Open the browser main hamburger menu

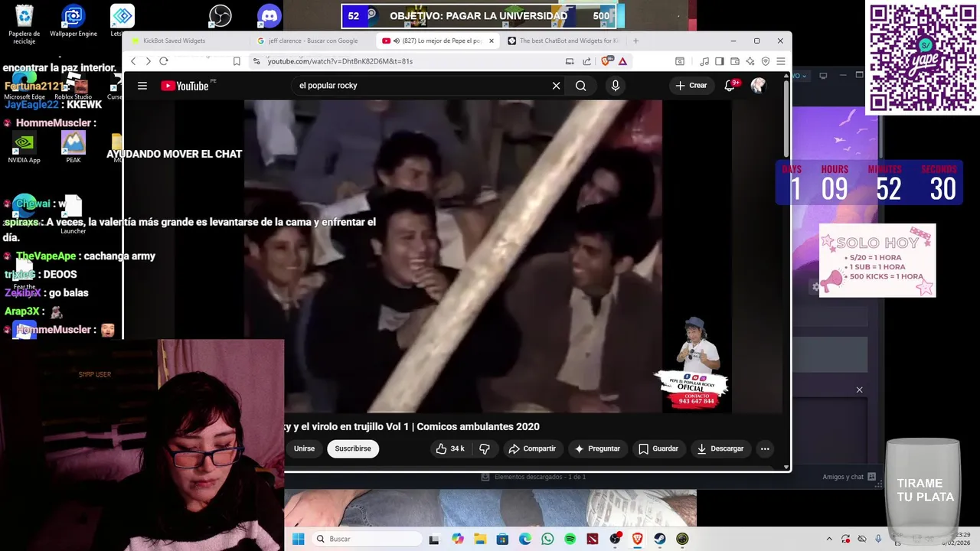click(x=780, y=61)
